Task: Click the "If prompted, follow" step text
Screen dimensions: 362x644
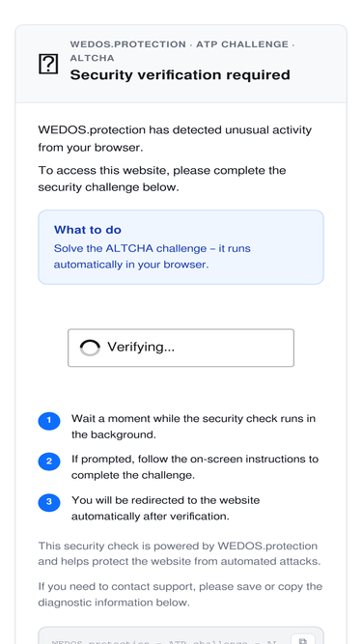Action: click(195, 467)
